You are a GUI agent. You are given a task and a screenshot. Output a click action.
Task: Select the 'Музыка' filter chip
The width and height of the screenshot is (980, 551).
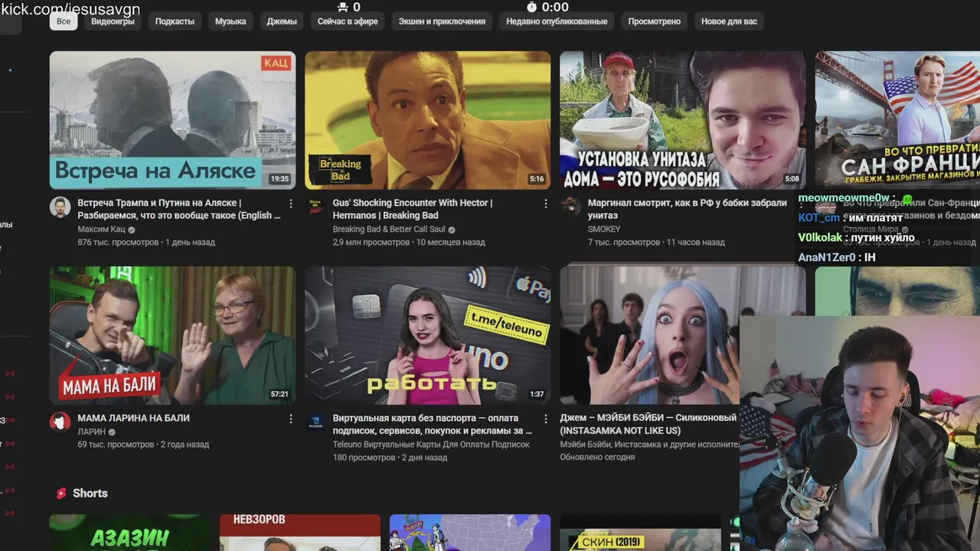230,21
